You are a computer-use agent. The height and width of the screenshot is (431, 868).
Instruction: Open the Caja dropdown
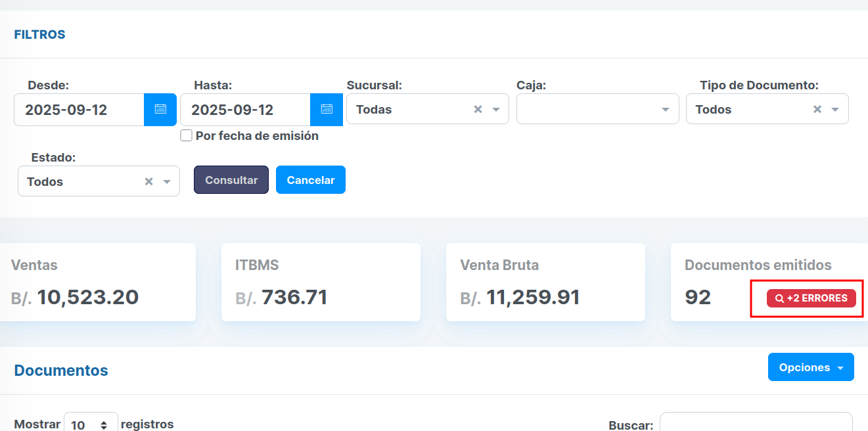[597, 109]
